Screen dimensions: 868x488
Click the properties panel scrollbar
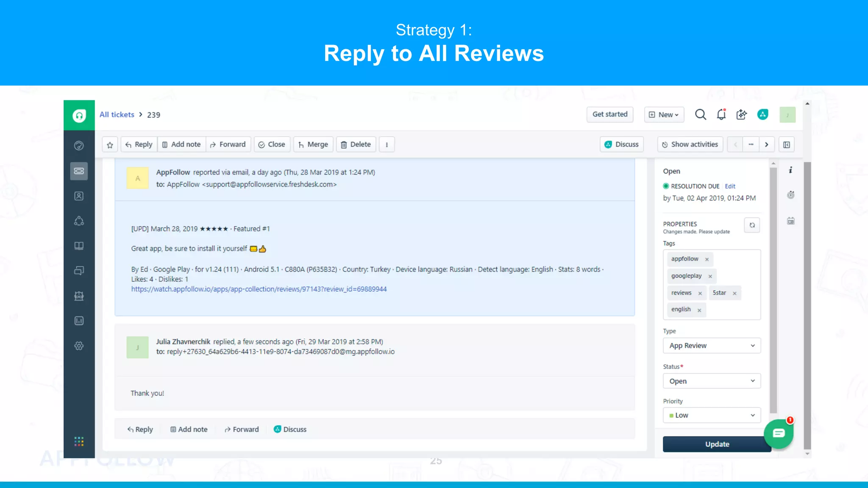(x=773, y=290)
